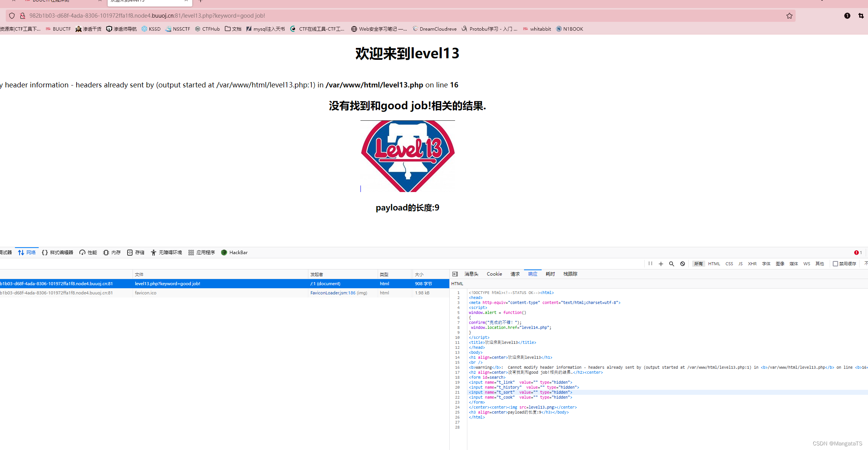Click the Level13 logo image
This screenshot has width=868, height=450.
[x=408, y=156]
